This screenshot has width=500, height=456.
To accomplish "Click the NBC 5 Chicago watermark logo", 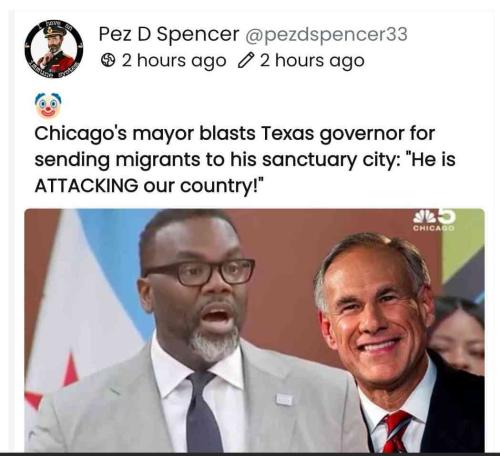I will click(434, 220).
